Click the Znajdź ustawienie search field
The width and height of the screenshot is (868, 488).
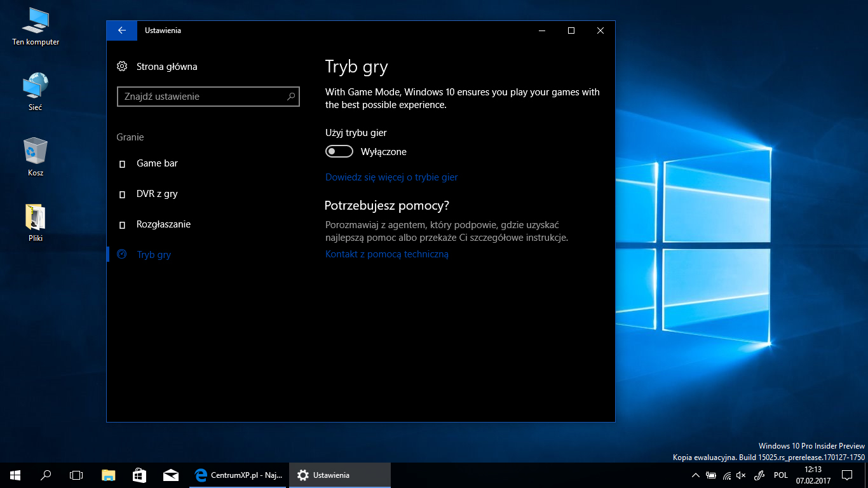[x=208, y=97]
